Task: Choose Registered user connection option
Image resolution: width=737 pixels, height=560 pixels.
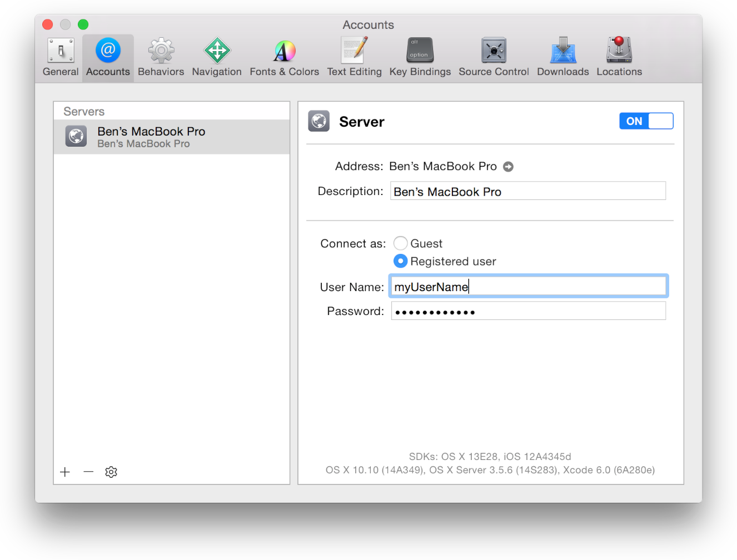Action: 400,261
